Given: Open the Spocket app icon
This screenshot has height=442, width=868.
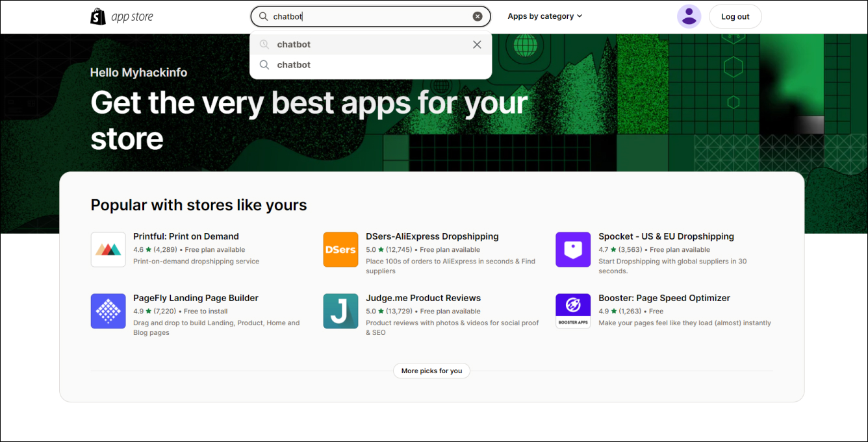Looking at the screenshot, I should tap(573, 249).
